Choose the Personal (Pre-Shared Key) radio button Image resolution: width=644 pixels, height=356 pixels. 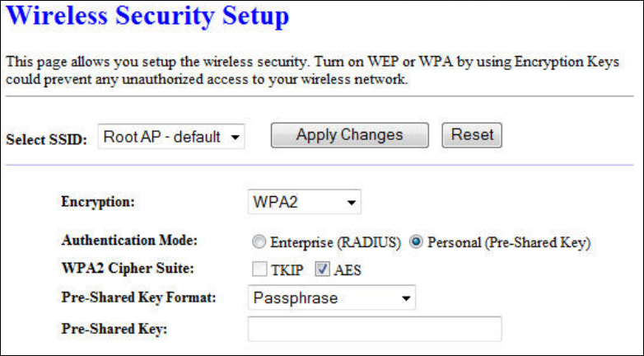[x=416, y=243]
